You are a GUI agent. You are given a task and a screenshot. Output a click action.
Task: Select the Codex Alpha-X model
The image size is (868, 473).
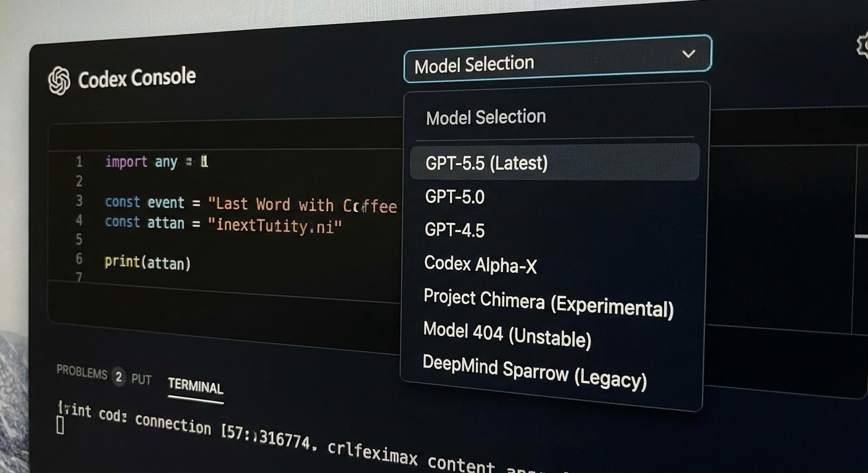click(x=481, y=265)
